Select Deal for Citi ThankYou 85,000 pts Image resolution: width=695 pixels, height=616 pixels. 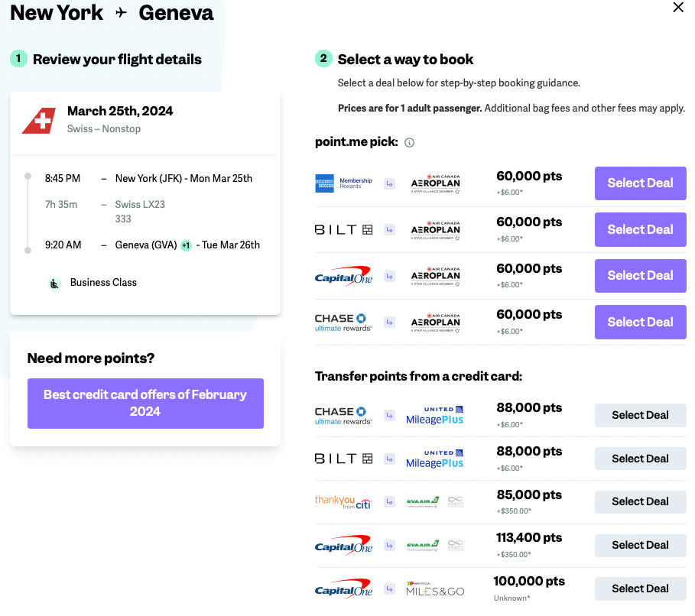[640, 501]
